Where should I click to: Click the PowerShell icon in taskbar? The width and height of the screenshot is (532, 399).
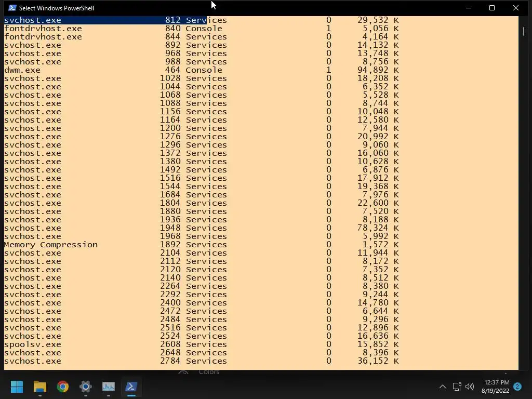pos(131,387)
